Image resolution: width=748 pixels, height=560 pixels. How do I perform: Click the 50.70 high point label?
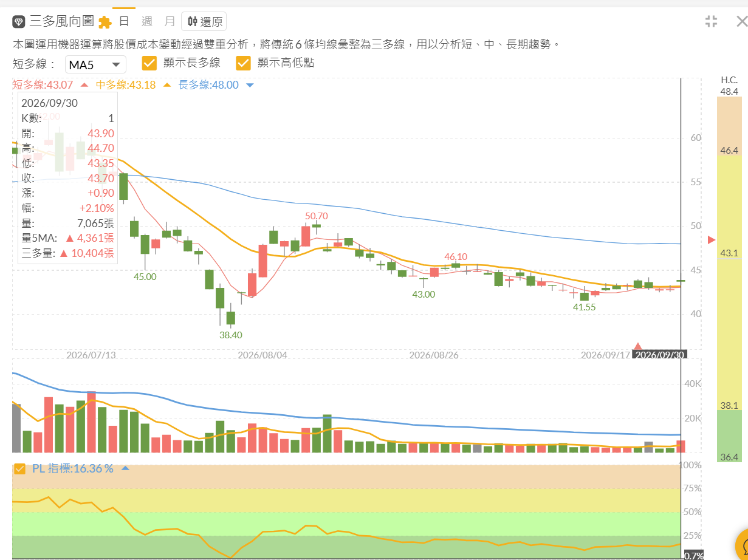point(317,216)
